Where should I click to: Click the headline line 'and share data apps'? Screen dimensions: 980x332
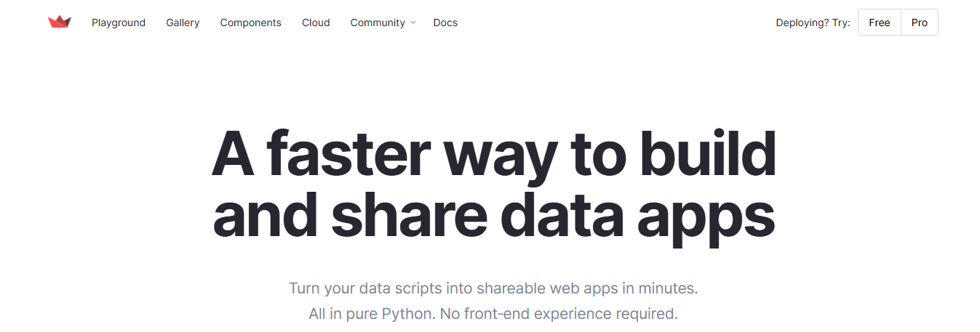pyautogui.click(x=493, y=215)
